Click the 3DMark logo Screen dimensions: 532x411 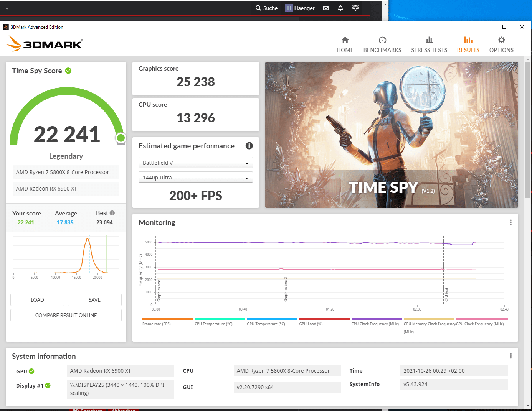45,44
